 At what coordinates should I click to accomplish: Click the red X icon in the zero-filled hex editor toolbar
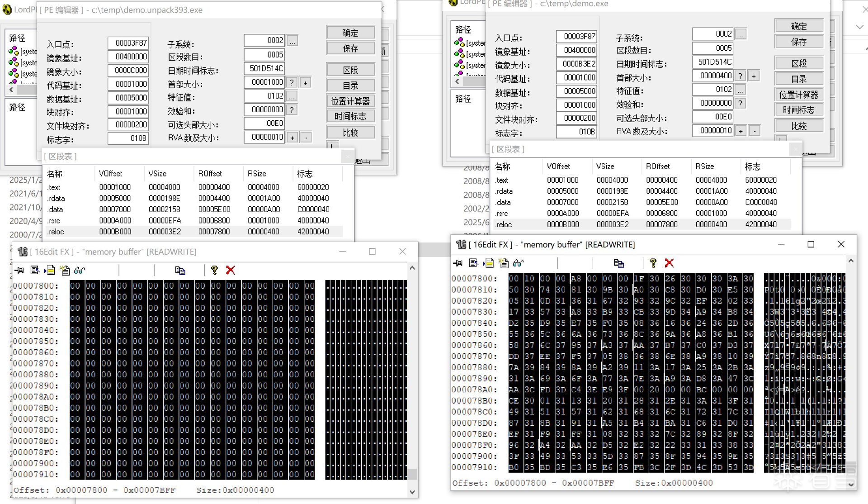click(x=230, y=271)
